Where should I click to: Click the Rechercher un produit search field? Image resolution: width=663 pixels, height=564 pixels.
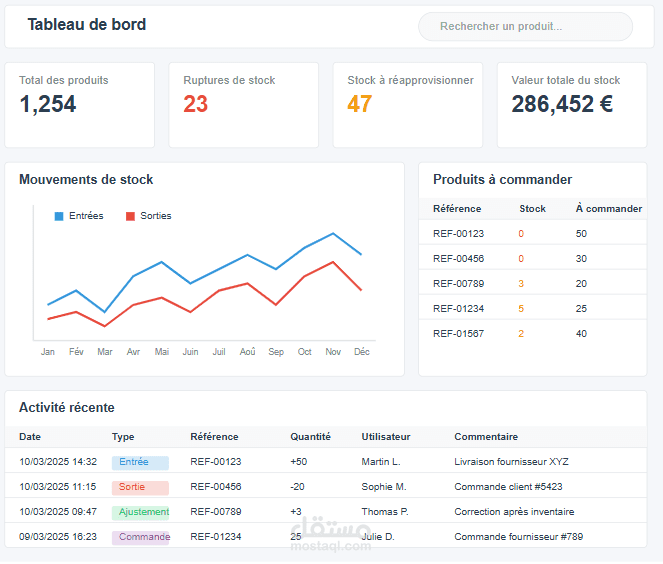pyautogui.click(x=525, y=26)
